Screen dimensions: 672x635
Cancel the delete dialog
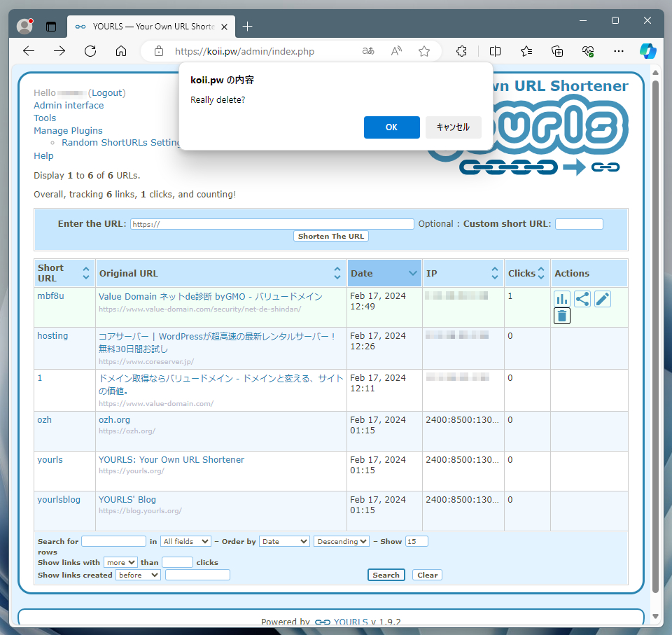click(x=454, y=127)
